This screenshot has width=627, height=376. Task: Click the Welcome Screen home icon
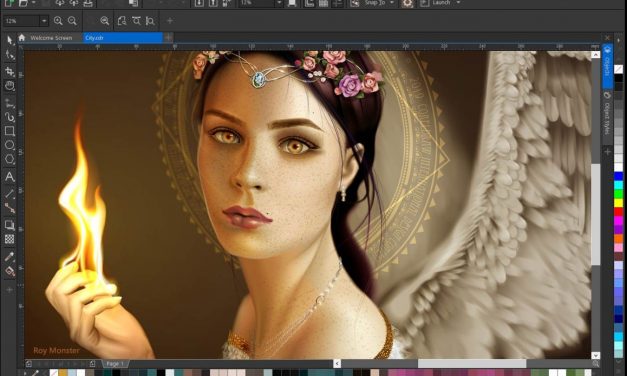(x=22, y=38)
